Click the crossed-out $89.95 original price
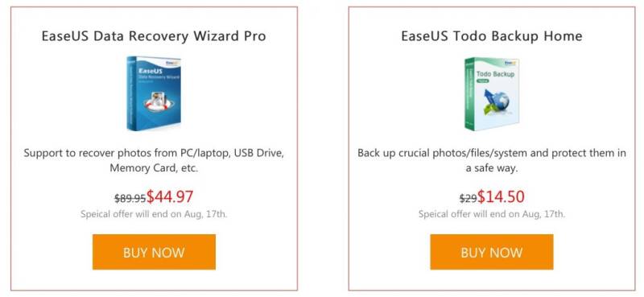Image resolution: width=644 pixels, height=297 pixels. 130,199
